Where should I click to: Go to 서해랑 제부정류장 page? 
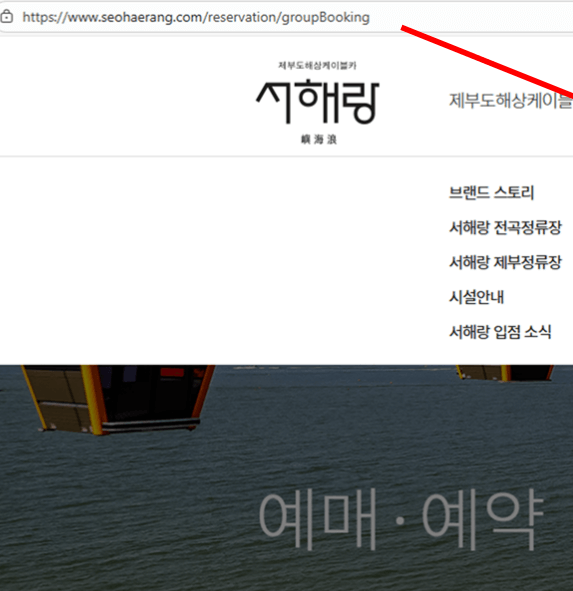505,262
